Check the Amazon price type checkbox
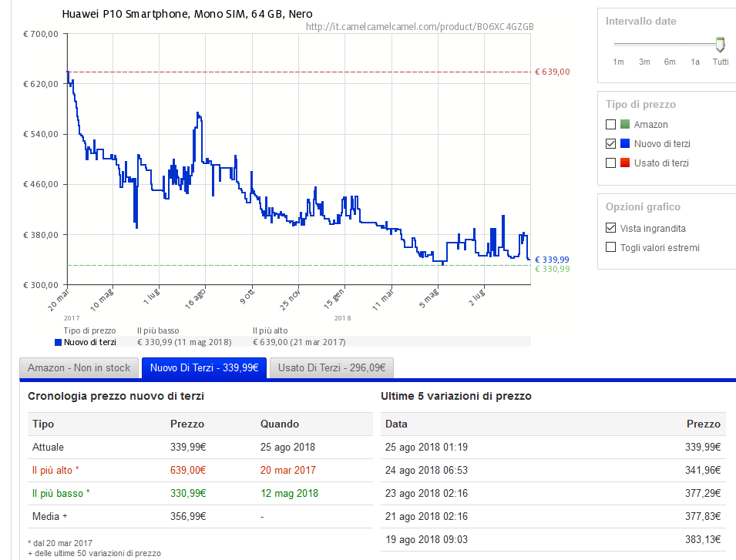The width and height of the screenshot is (736, 560). [x=611, y=125]
